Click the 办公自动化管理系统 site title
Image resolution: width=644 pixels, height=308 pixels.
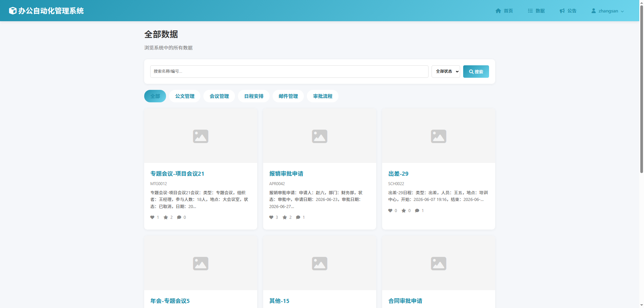pyautogui.click(x=51, y=11)
